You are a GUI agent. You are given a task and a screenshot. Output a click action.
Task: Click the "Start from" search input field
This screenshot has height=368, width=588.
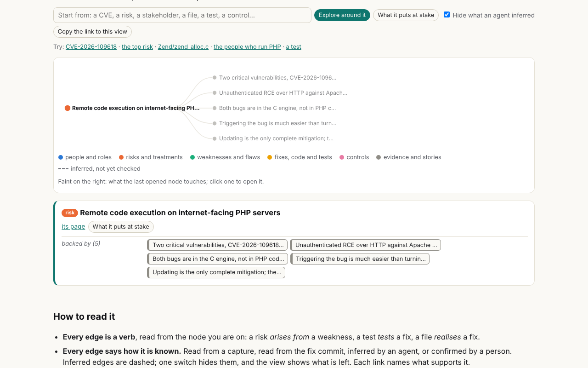click(x=182, y=15)
